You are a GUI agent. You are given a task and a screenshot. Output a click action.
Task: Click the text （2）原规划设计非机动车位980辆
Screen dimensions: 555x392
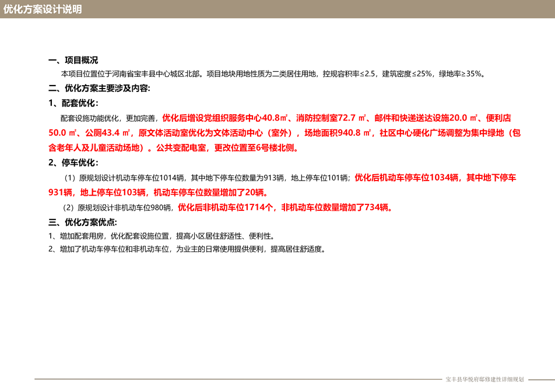pyautogui.click(x=117, y=208)
